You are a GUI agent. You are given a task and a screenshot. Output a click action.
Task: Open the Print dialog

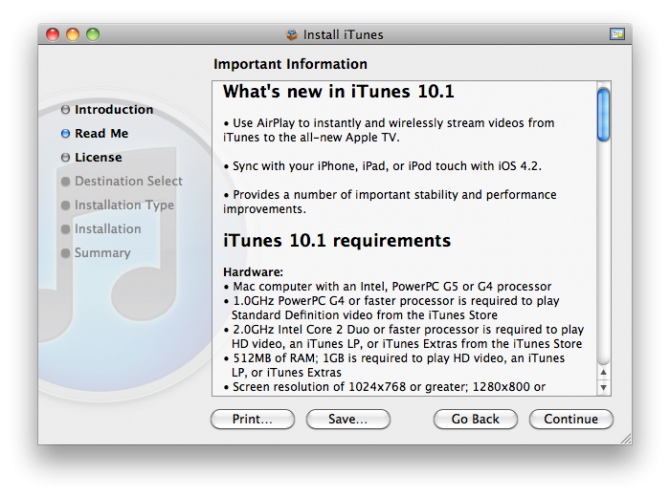click(x=253, y=419)
